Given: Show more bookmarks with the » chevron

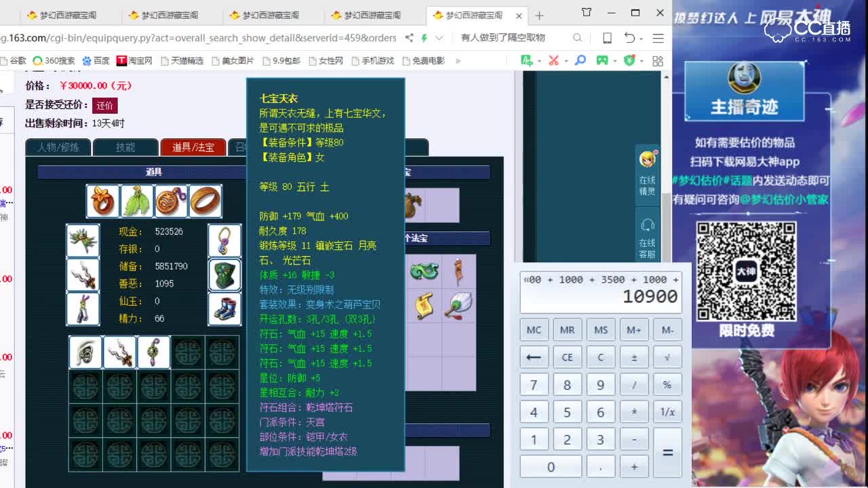Looking at the screenshot, I should point(458,61).
